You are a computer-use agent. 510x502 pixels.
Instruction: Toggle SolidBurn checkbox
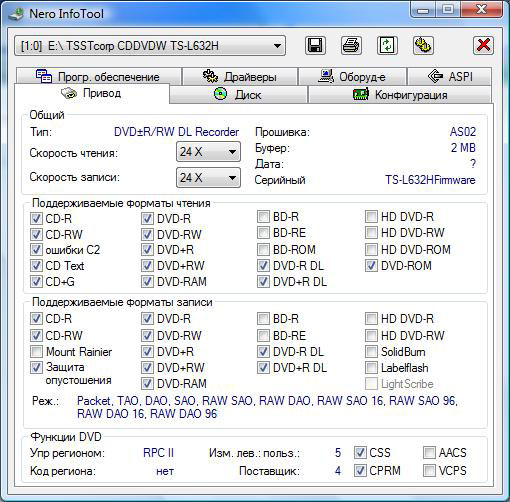tap(371, 351)
